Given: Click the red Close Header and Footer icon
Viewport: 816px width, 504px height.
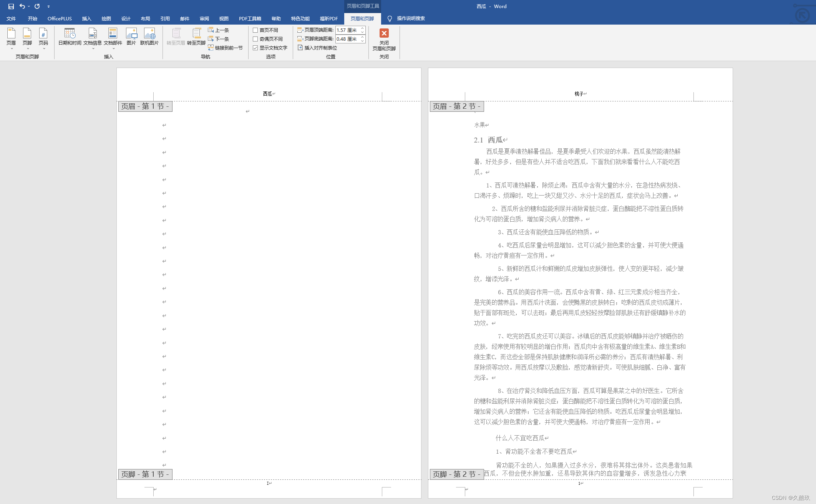Looking at the screenshot, I should pyautogui.click(x=384, y=33).
